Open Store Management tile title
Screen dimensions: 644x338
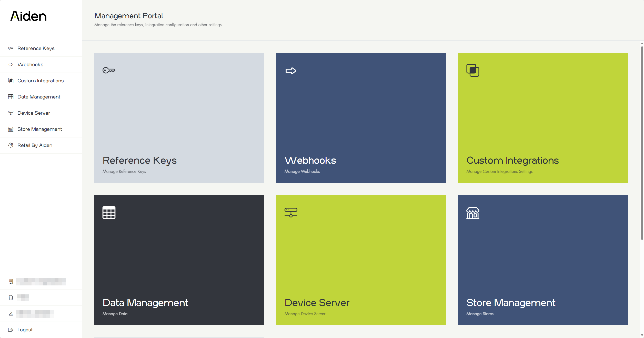[511, 303]
